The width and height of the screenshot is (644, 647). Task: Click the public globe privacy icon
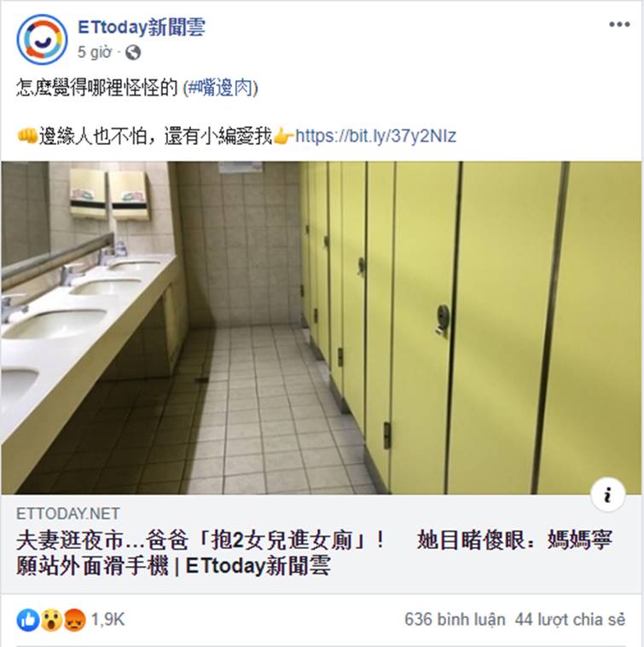[x=133, y=52]
